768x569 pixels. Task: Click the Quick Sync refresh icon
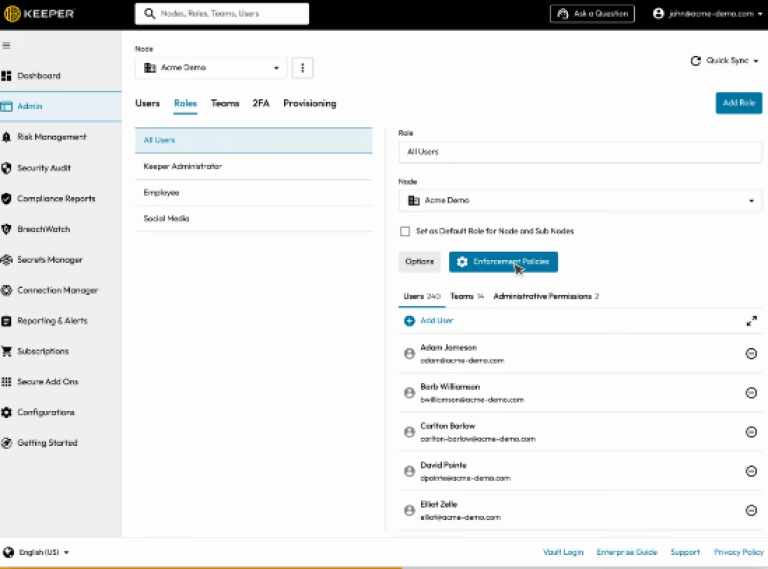pos(696,61)
